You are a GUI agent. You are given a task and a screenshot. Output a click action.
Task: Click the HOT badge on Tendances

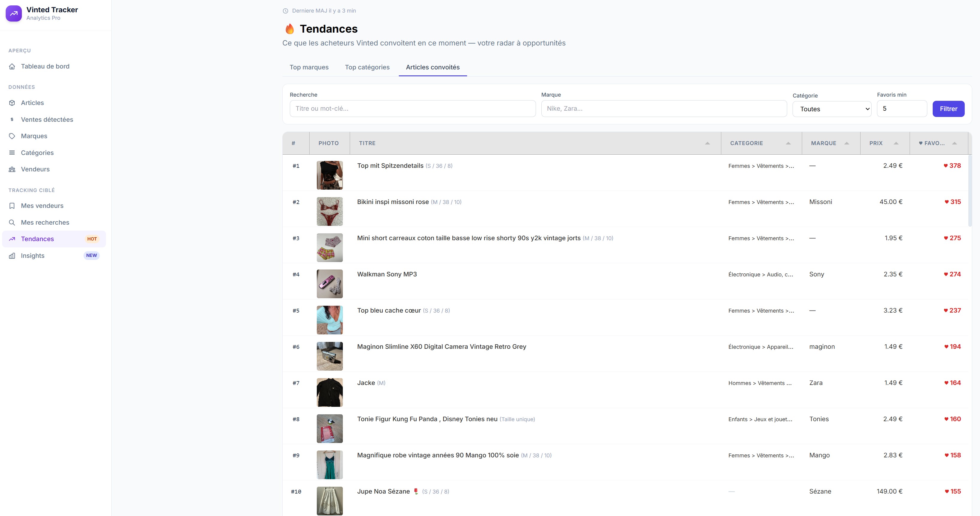click(x=92, y=239)
